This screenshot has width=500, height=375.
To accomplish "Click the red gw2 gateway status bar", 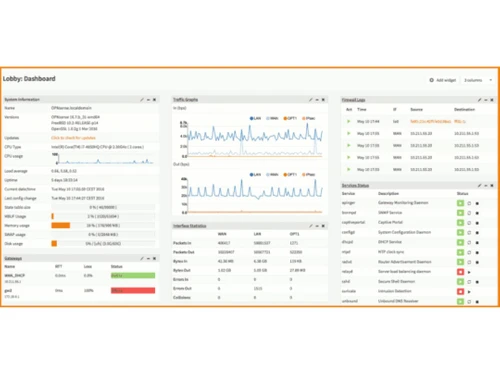I will point(133,291).
